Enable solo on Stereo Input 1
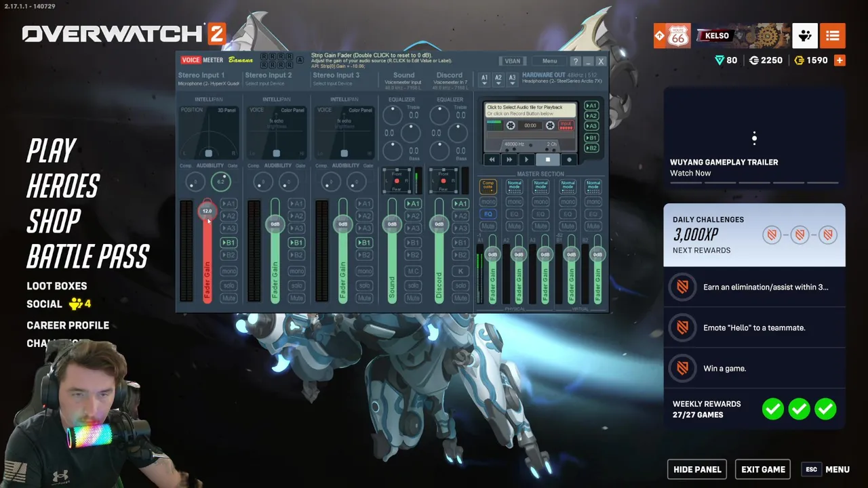 tap(229, 285)
